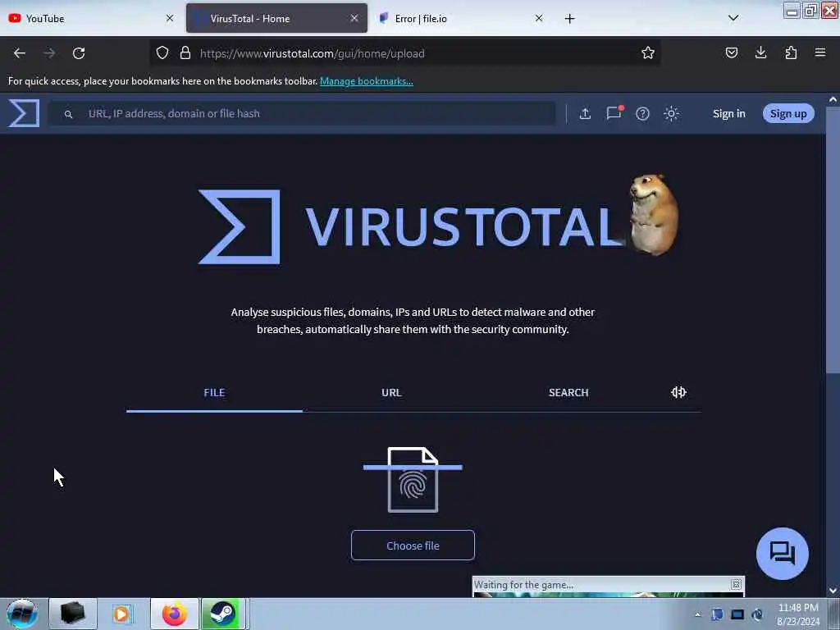840x630 pixels.
Task: Switch to the YouTube browser tab
Action: (90, 19)
